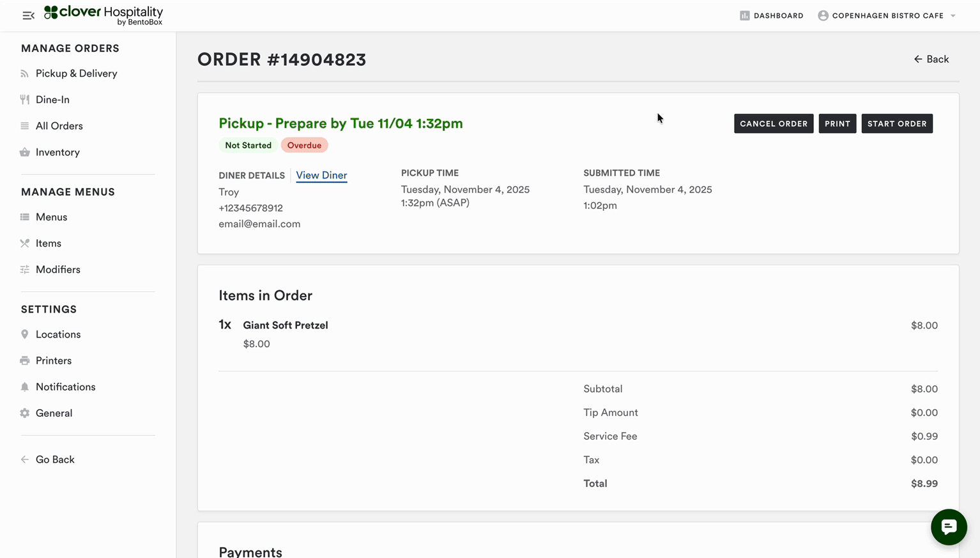This screenshot has height=558, width=980.
Task: Expand the Copenhagen Bistro Cafe account dropdown
Action: [953, 16]
